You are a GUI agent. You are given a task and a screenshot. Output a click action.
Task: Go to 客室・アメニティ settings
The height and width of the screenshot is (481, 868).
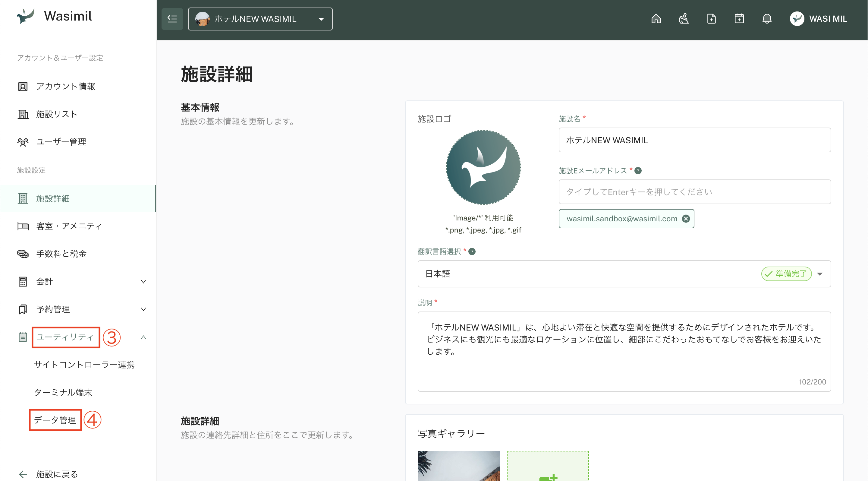pyautogui.click(x=69, y=226)
